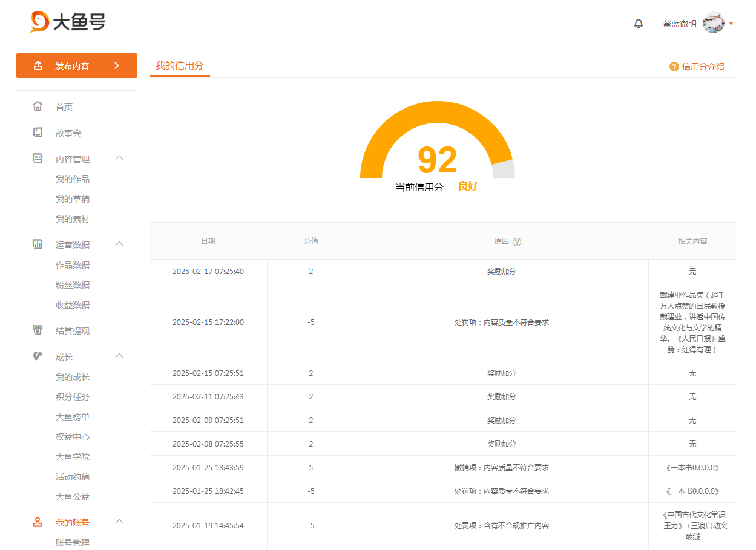The height and width of the screenshot is (550, 756).
Task: Click the credit score number 92
Action: click(438, 160)
